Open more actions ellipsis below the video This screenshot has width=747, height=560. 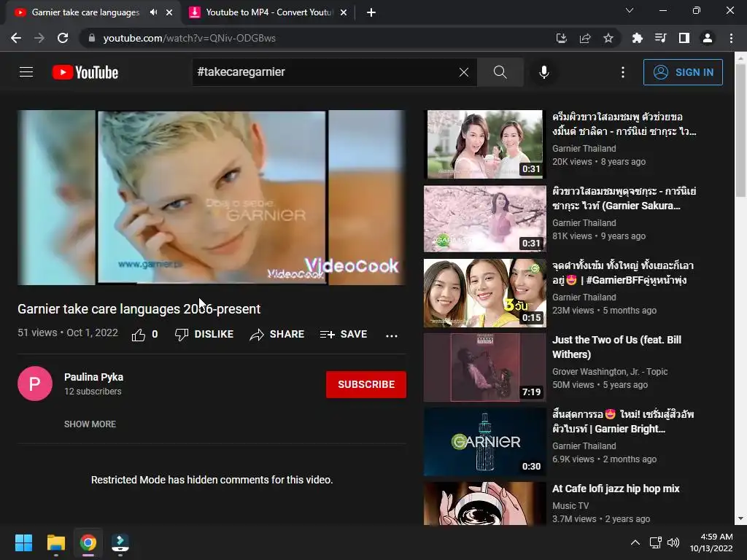392,335
